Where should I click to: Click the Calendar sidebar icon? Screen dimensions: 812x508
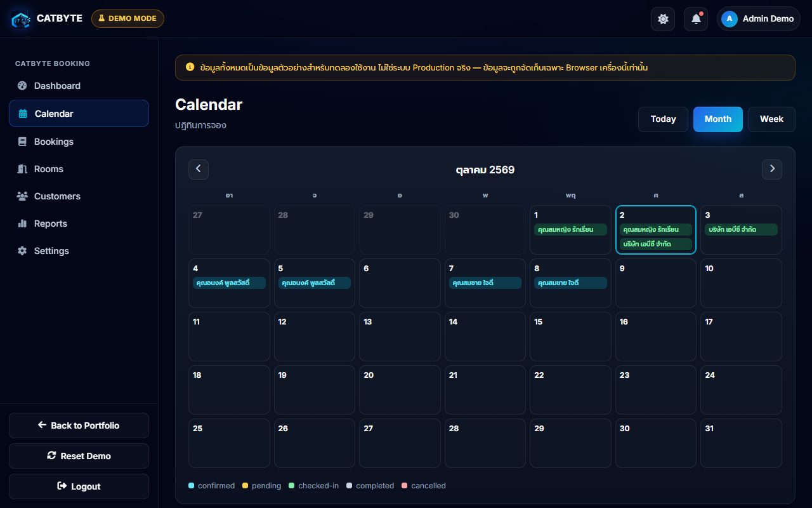[x=23, y=114]
